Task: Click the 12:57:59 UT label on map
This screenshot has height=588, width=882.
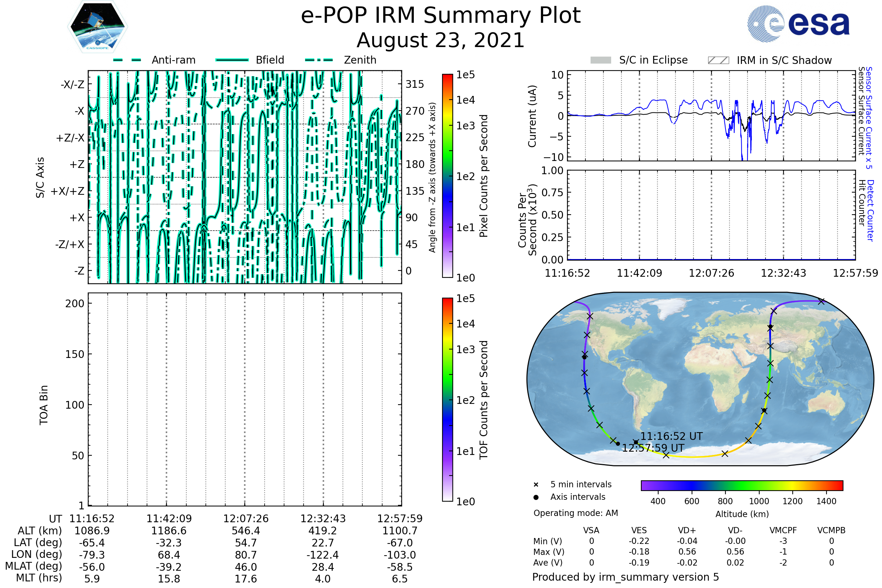Action: 653,448
